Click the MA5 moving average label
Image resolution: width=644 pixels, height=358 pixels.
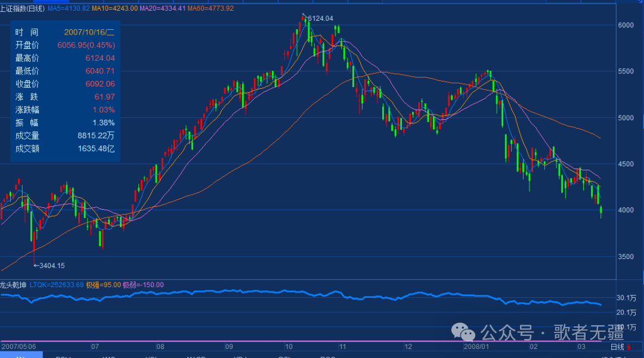(70, 8)
